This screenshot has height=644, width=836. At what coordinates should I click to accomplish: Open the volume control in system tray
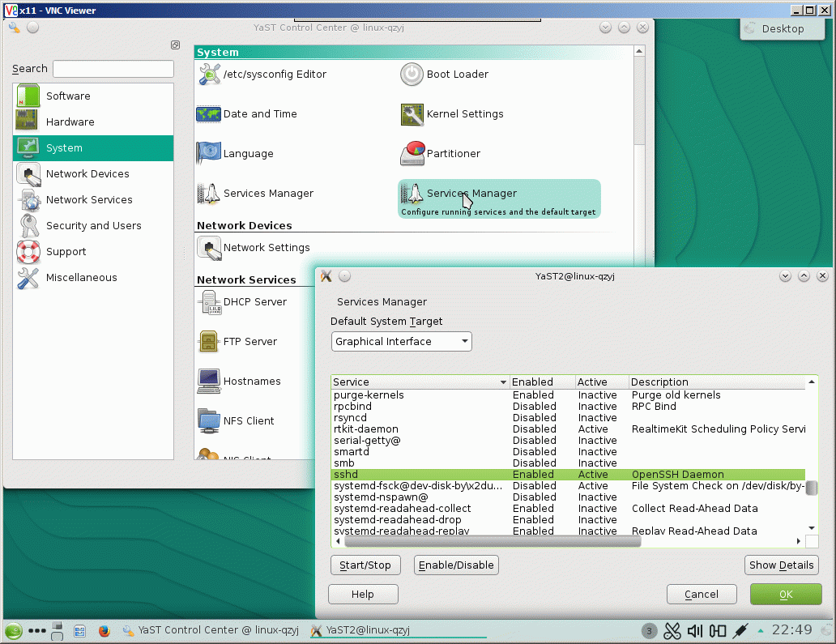(695, 631)
